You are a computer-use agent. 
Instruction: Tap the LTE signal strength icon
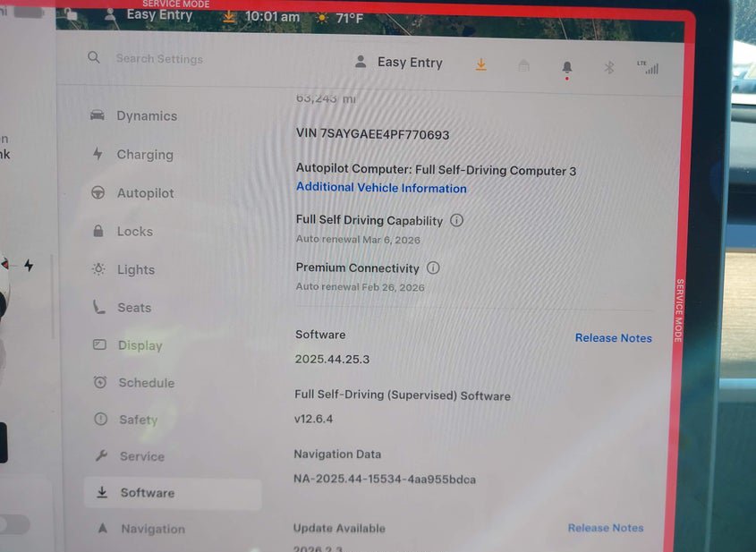(648, 67)
